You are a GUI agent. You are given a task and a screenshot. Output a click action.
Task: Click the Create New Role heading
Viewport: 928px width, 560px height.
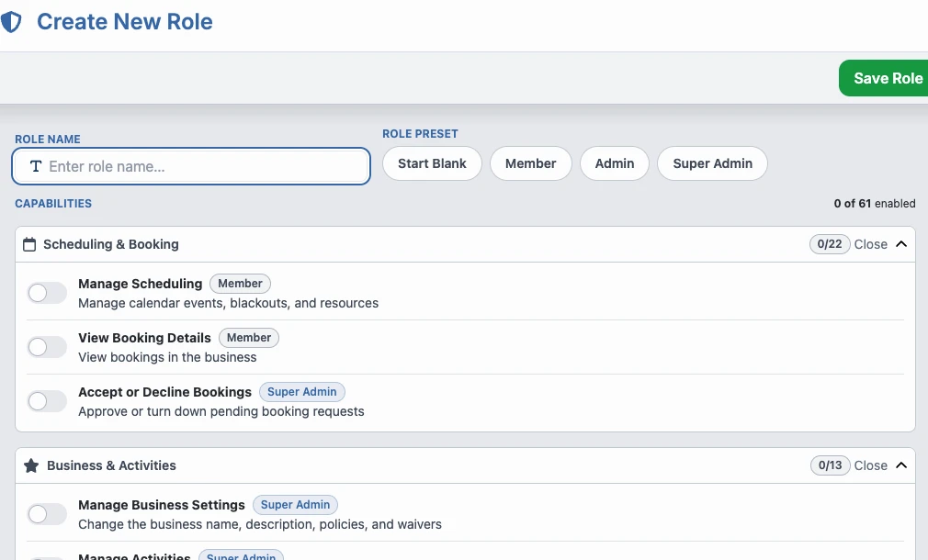(x=125, y=22)
